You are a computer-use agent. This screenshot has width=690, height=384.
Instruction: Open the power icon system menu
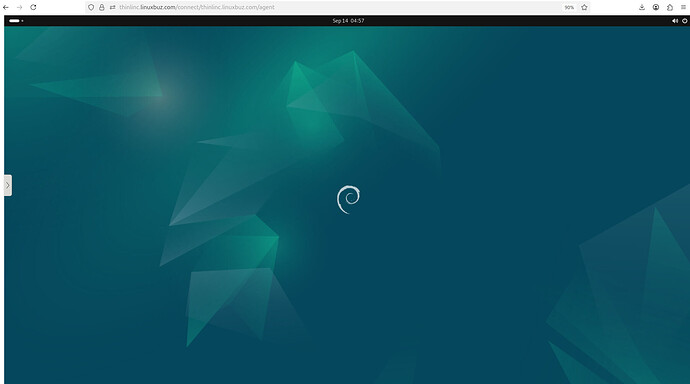(x=685, y=21)
